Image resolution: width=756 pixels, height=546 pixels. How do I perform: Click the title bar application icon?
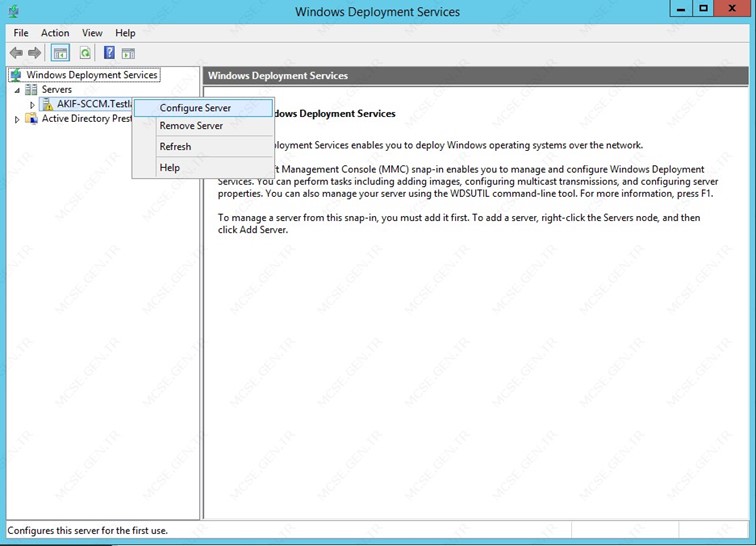[x=14, y=12]
